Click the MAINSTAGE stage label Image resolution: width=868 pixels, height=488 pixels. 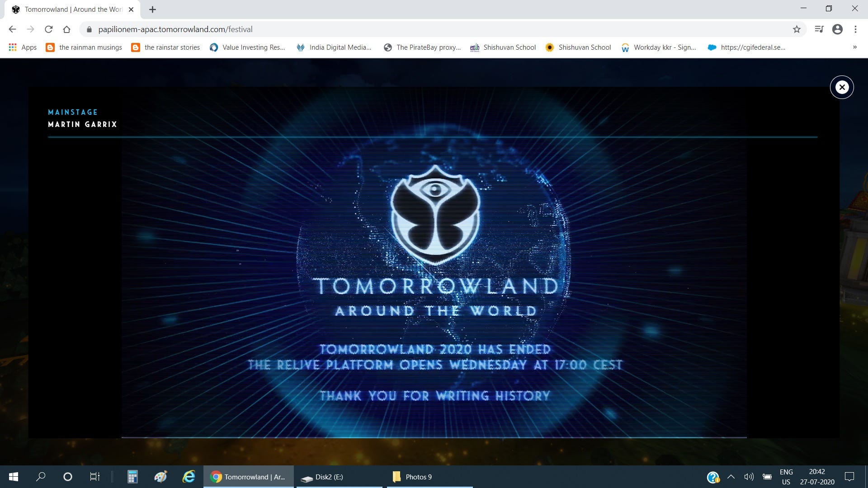[73, 112]
